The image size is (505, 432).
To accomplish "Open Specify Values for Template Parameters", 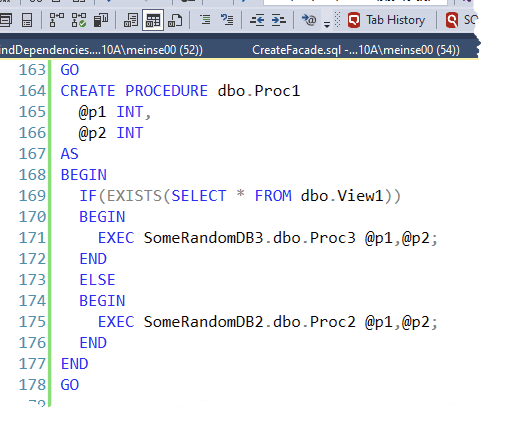I will (x=309, y=20).
